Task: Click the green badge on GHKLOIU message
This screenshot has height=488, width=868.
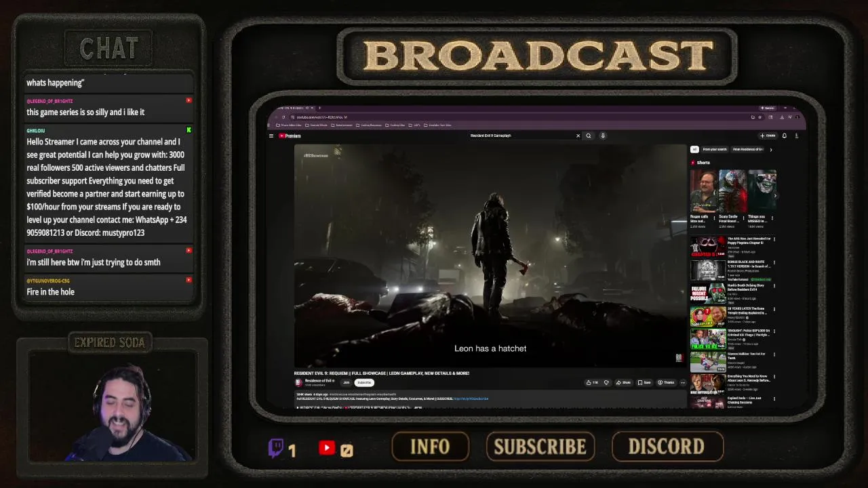Action: pyautogui.click(x=189, y=130)
